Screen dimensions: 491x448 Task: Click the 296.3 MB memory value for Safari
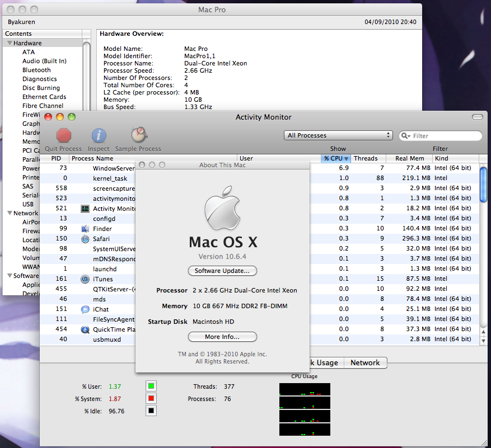pyautogui.click(x=416, y=238)
